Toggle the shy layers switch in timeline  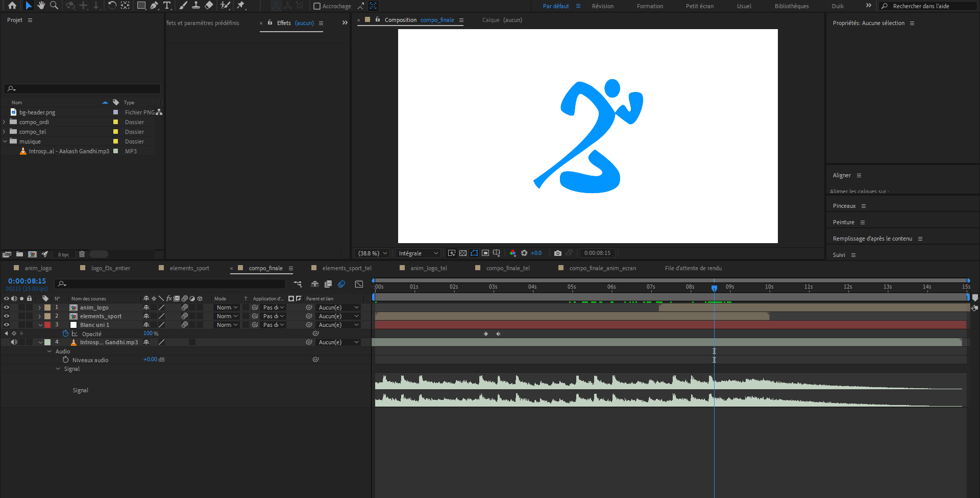click(315, 284)
